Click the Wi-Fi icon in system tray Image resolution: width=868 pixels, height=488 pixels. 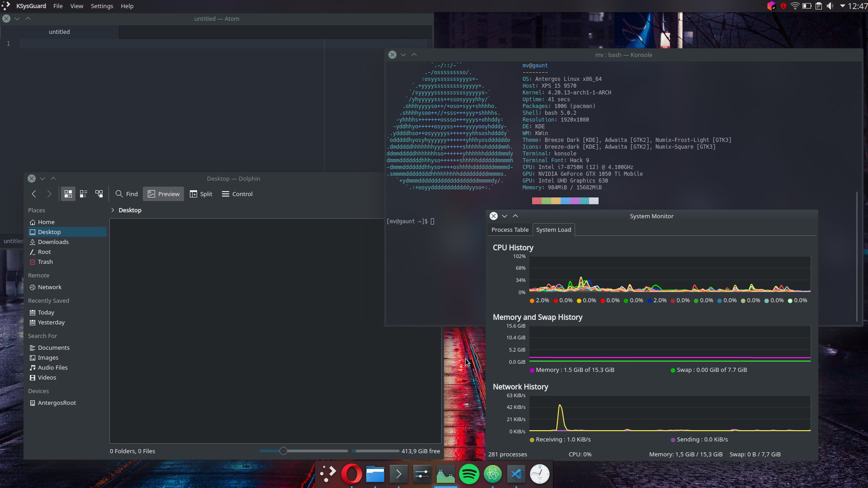(x=795, y=6)
